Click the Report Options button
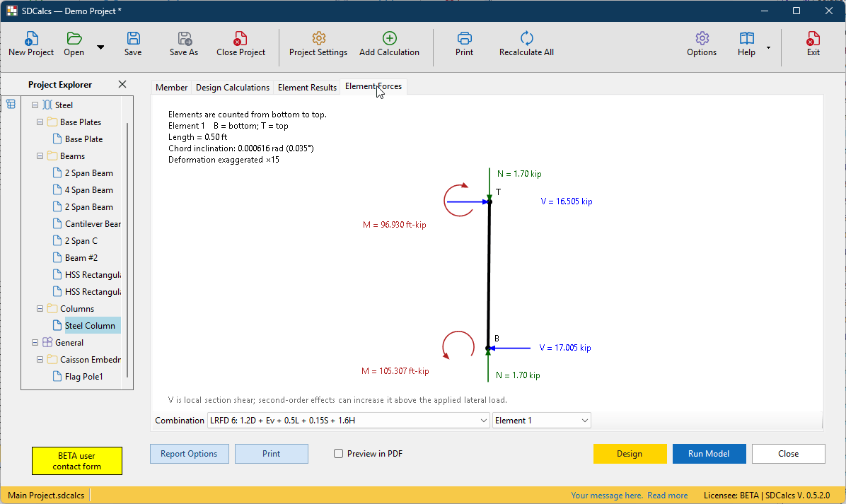The height and width of the screenshot is (504, 846). (x=190, y=454)
